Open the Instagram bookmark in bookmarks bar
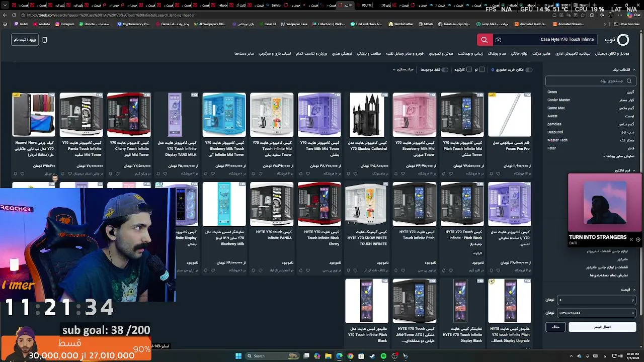 (64, 24)
